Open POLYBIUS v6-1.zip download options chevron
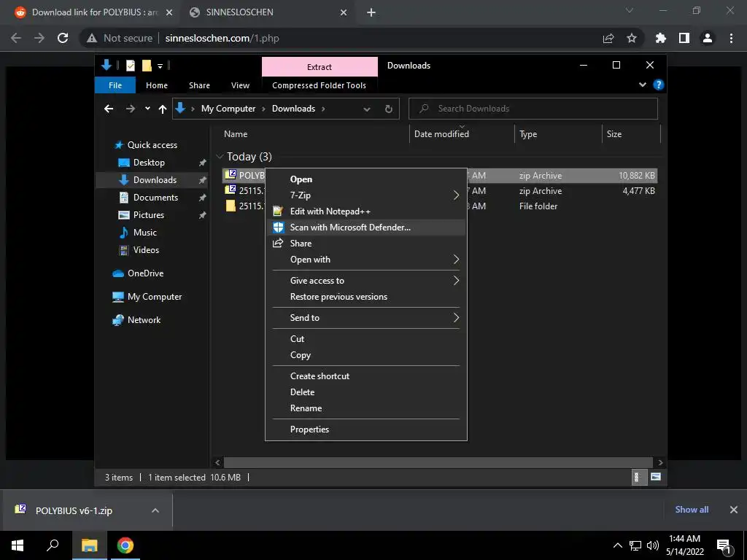The width and height of the screenshot is (747, 560). 155,510
